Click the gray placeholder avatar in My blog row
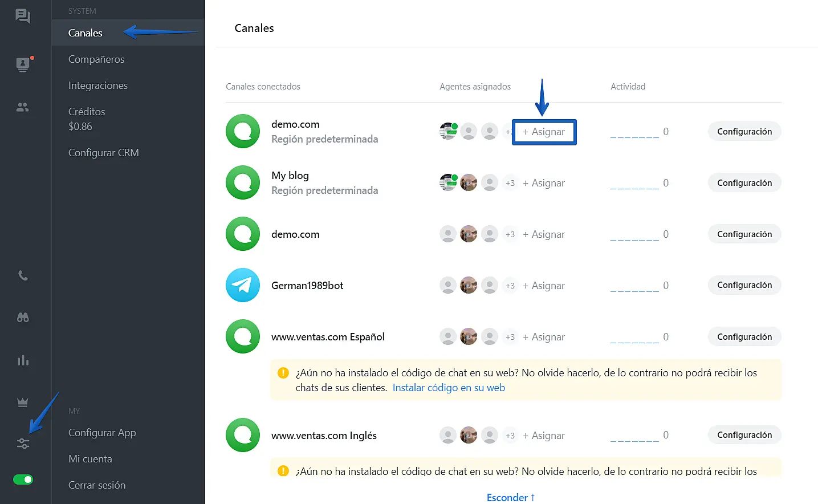This screenshot has width=818, height=504. click(490, 182)
